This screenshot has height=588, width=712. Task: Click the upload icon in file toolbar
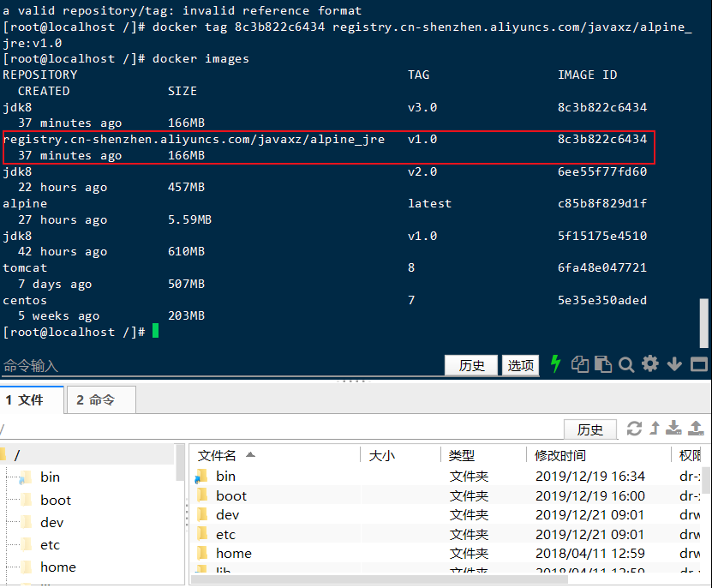pos(696,428)
